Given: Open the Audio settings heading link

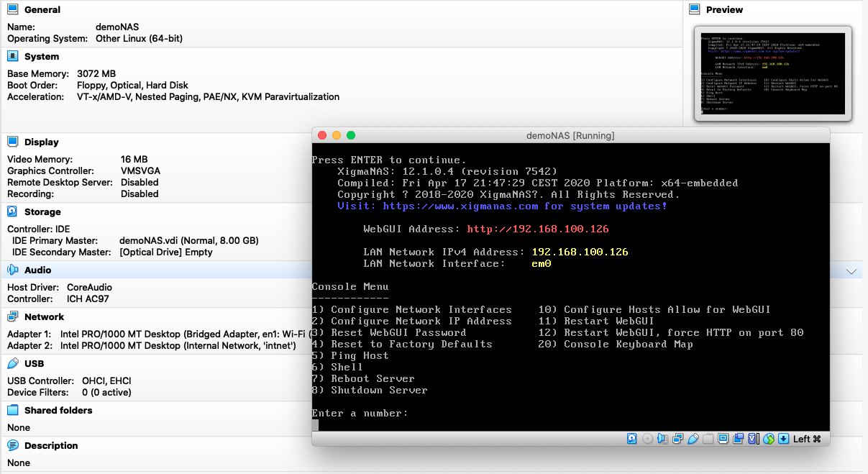Looking at the screenshot, I should [38, 270].
